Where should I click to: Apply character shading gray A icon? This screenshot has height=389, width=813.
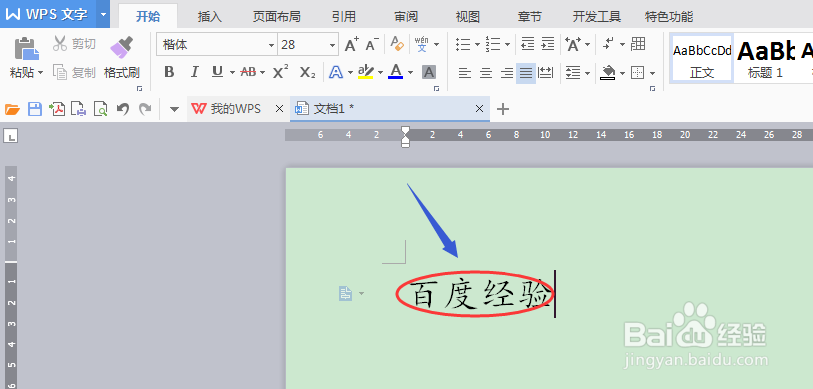[429, 72]
